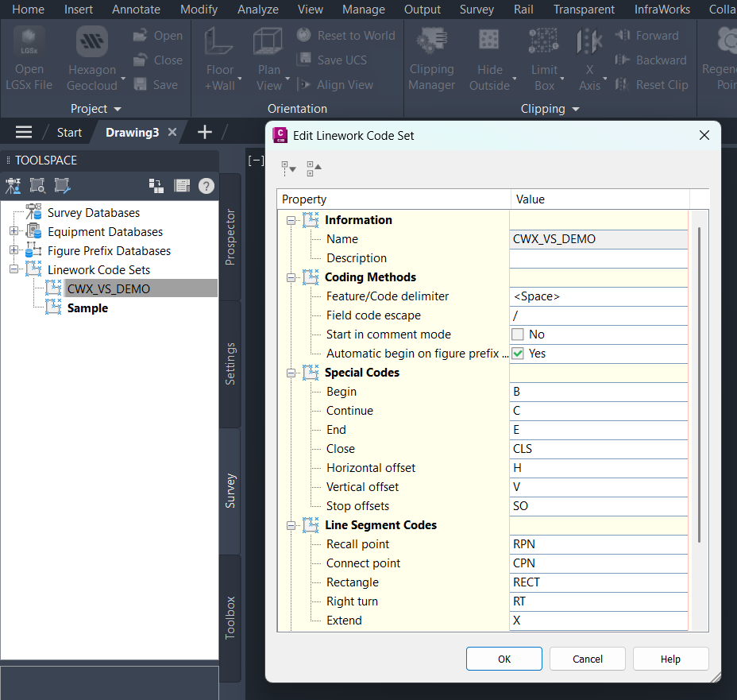Open the InfraWorks ribbon tab
The image size is (737, 700).
point(662,10)
